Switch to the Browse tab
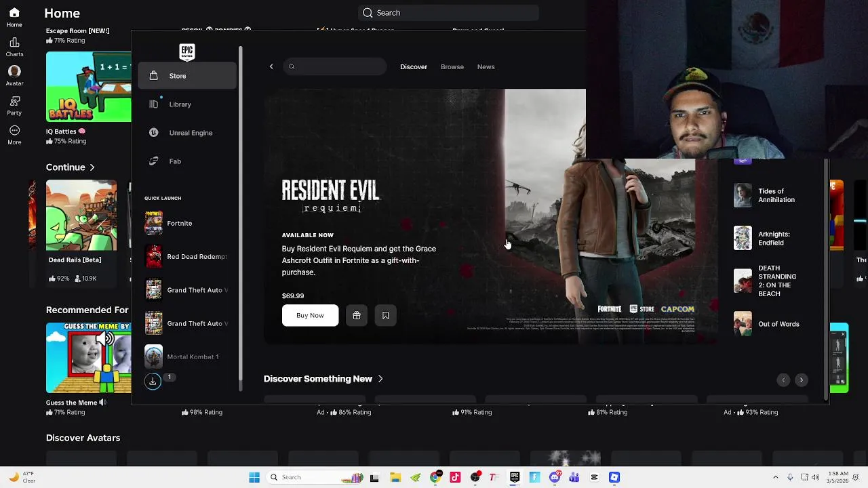Image resolution: width=868 pixels, height=488 pixels. click(x=452, y=66)
